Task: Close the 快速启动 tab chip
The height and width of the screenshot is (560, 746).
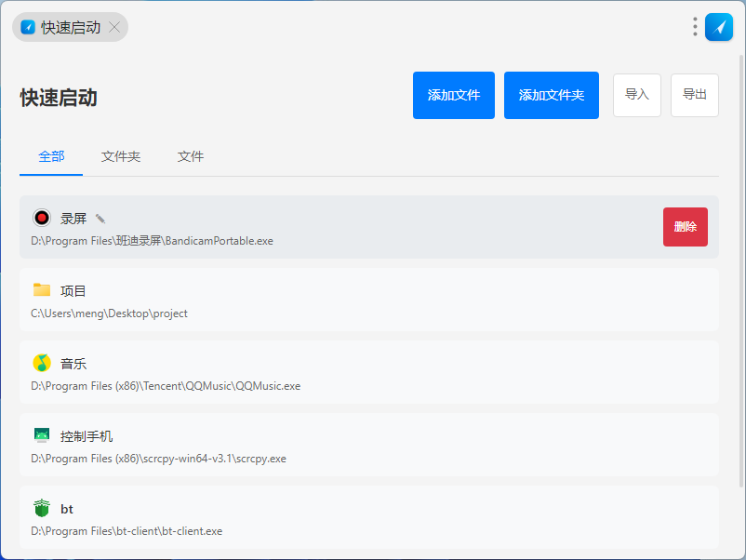Action: [x=114, y=27]
